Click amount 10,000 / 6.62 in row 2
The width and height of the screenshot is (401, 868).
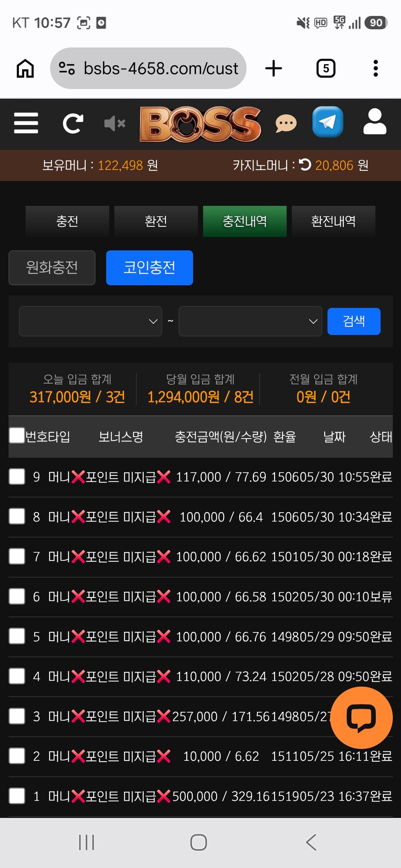point(221,756)
